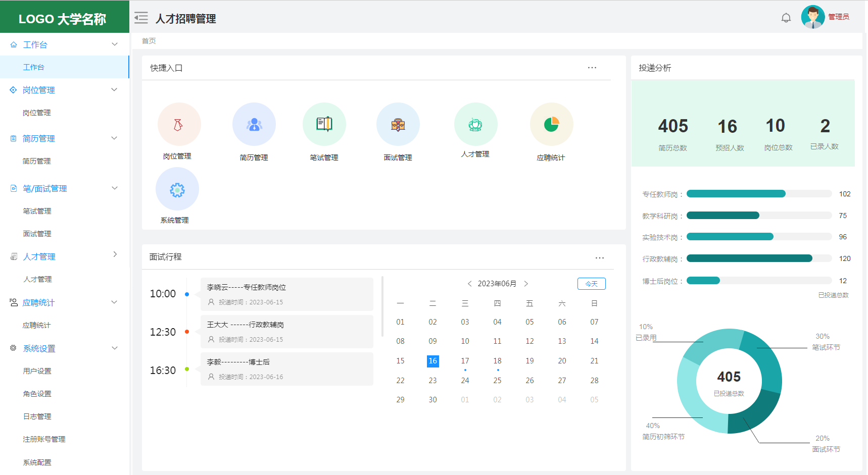Click the 人才管理 circular icon
Screen dimensions: 868x475
click(475, 124)
